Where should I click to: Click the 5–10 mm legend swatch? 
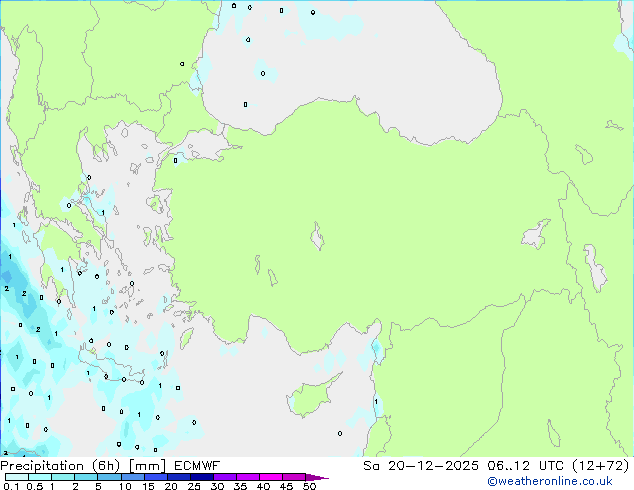tap(109, 477)
